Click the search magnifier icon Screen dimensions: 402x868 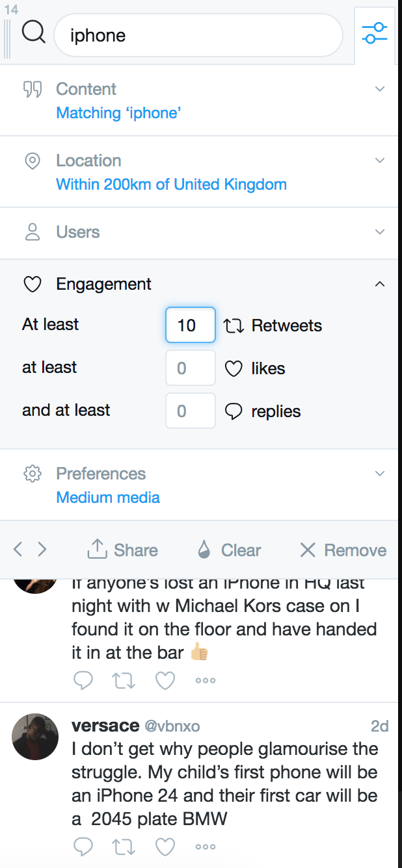(x=33, y=31)
